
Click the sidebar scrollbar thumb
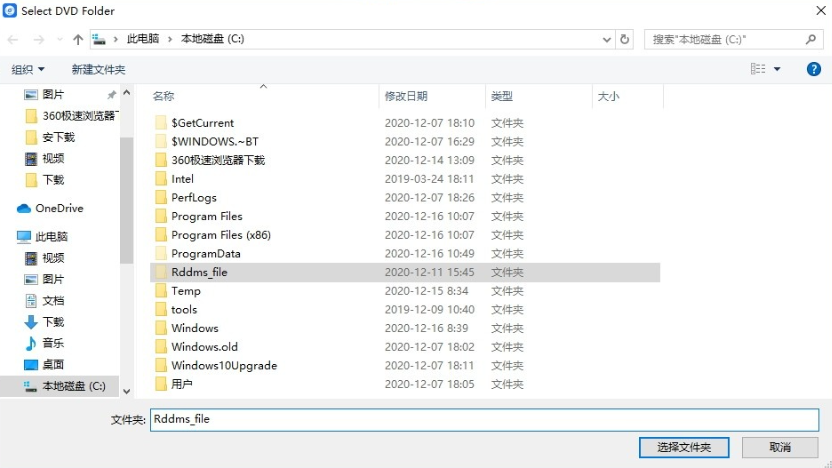coord(126,201)
